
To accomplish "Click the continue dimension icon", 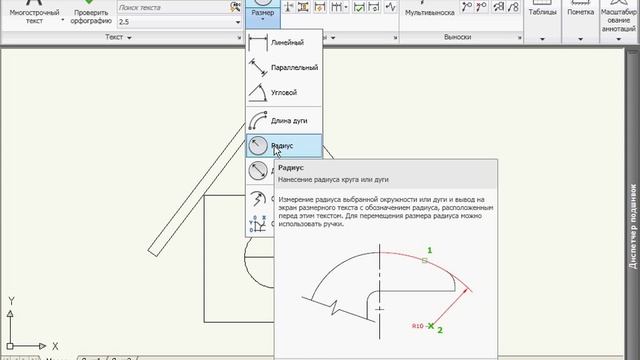I will pyautogui.click(x=336, y=7).
